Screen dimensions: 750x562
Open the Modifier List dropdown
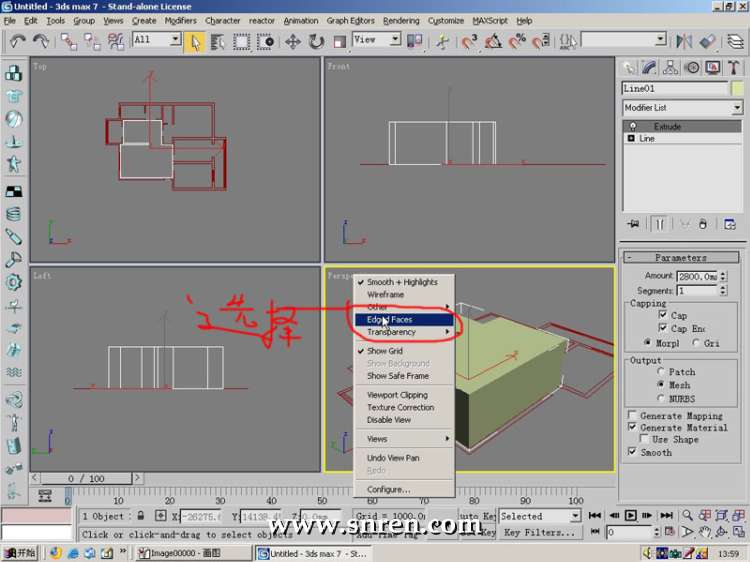click(737, 108)
